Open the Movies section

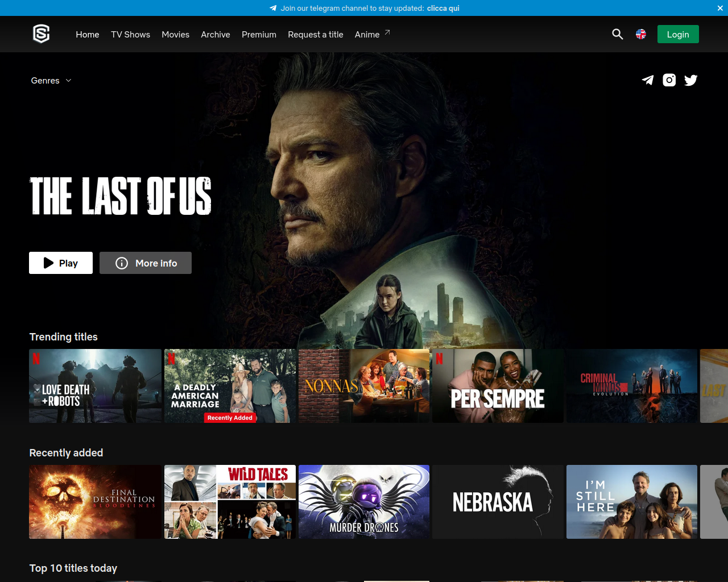click(175, 34)
